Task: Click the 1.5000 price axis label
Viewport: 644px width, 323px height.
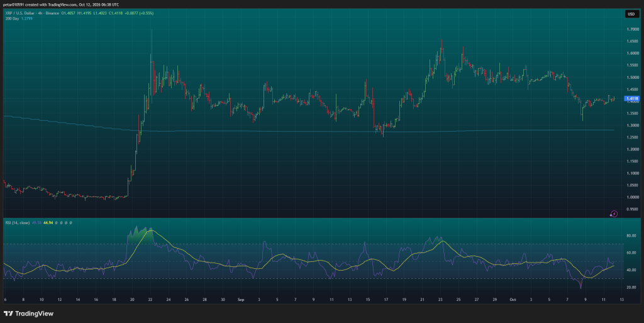Action: tap(633, 77)
